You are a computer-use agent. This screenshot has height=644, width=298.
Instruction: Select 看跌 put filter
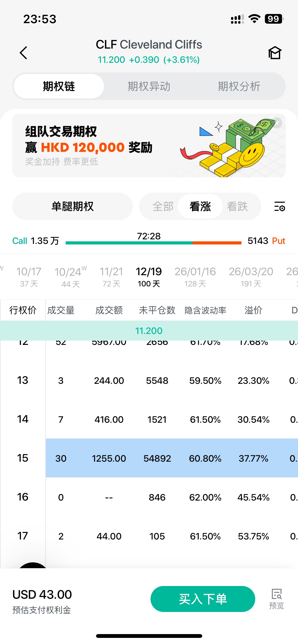pyautogui.click(x=237, y=206)
